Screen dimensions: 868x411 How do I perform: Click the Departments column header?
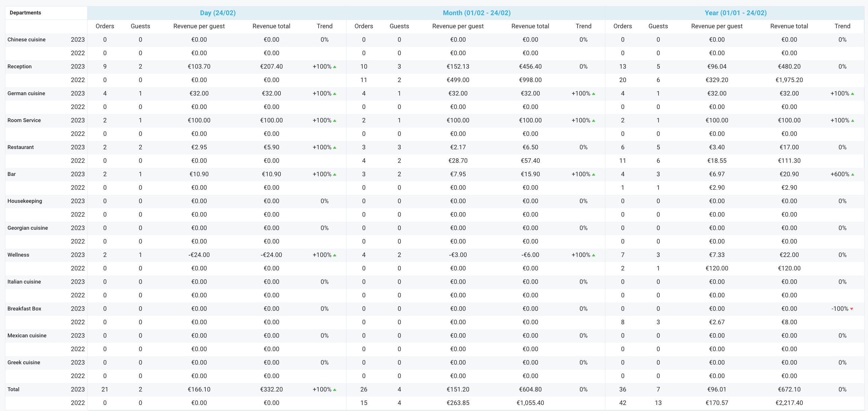25,13
